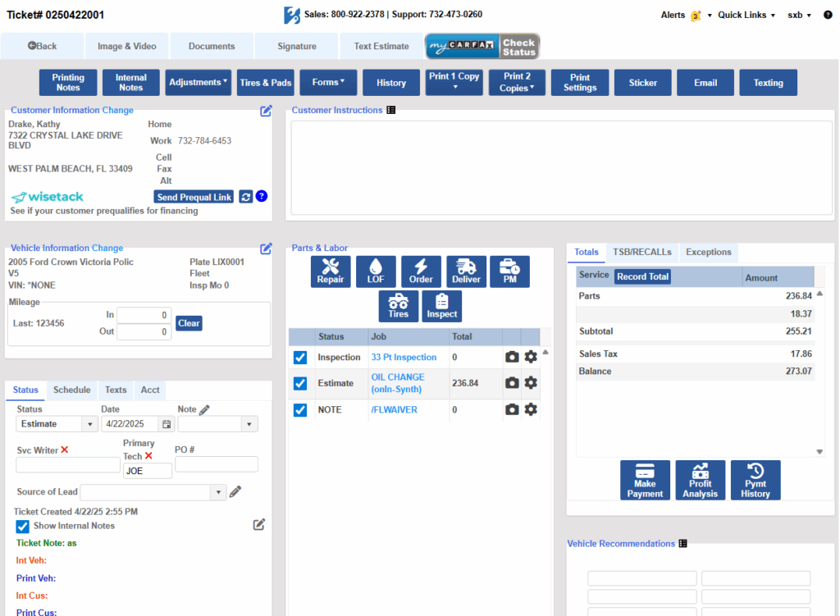Image resolution: width=840 pixels, height=616 pixels.
Task: Toggle the NOTE row checkbox
Action: pos(300,409)
